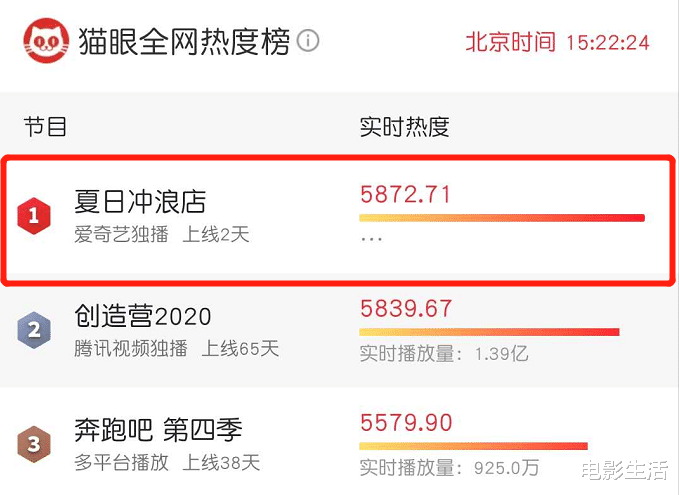Select the 节目 column header
This screenshot has height=495, width=679.
tap(46, 127)
